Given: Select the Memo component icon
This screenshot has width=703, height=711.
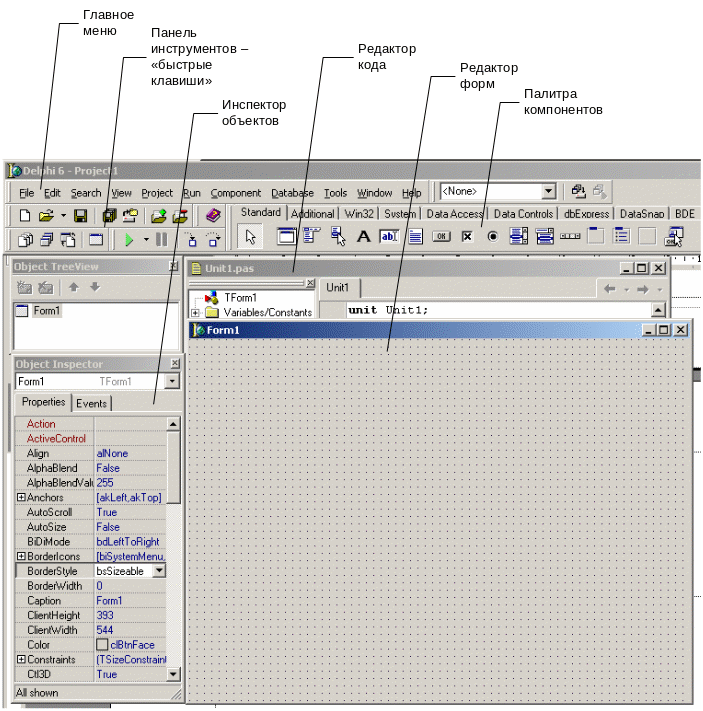Looking at the screenshot, I should 415,236.
